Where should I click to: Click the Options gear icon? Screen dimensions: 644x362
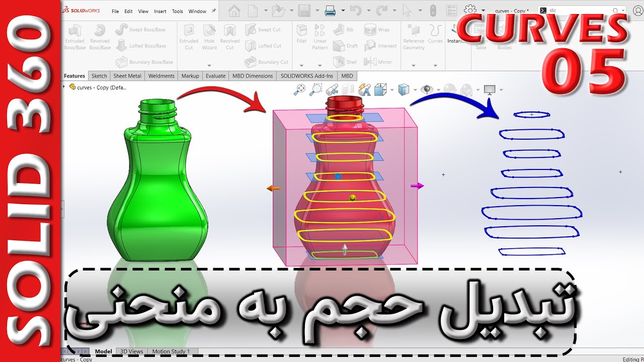pyautogui.click(x=470, y=10)
